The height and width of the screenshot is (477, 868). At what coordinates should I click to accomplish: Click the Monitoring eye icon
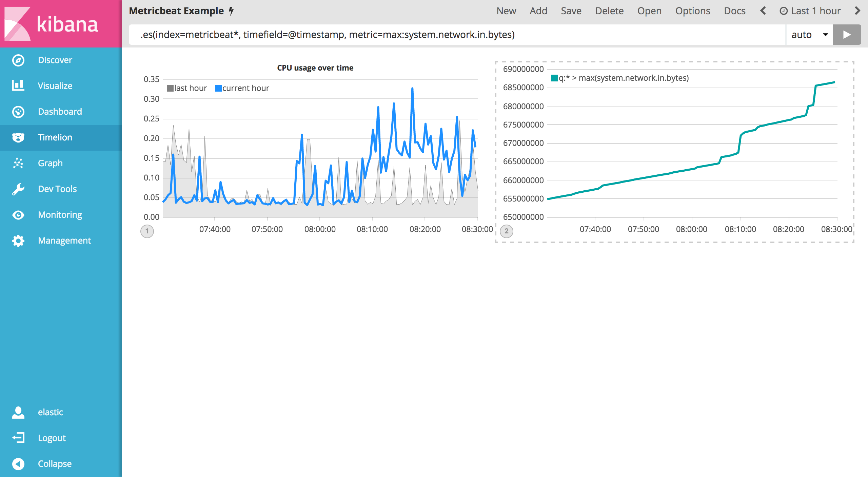(x=18, y=215)
